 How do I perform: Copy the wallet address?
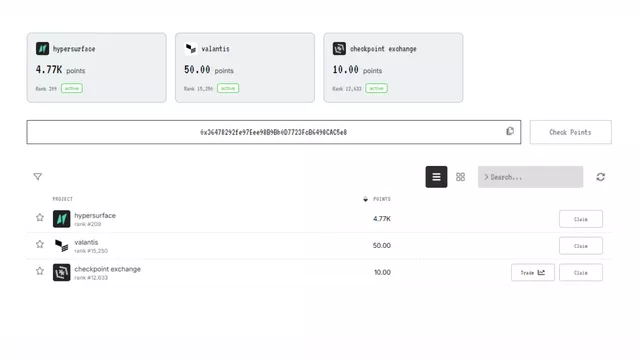(510, 131)
